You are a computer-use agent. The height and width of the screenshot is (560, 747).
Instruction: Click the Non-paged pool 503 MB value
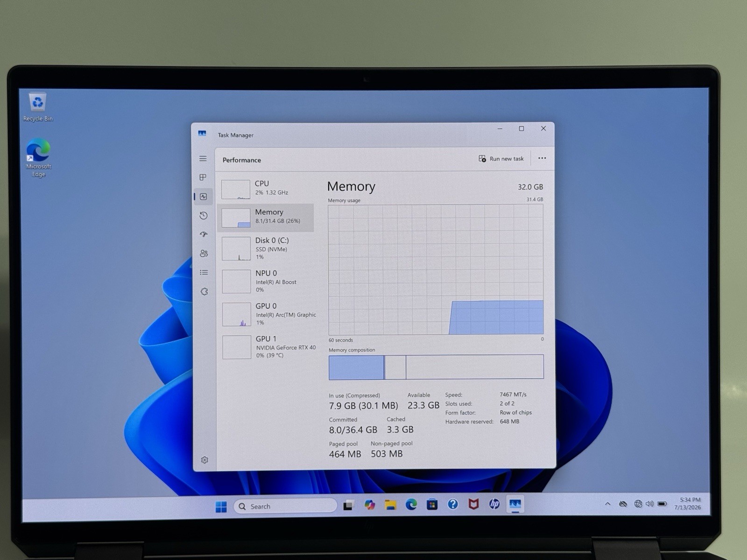(x=387, y=454)
